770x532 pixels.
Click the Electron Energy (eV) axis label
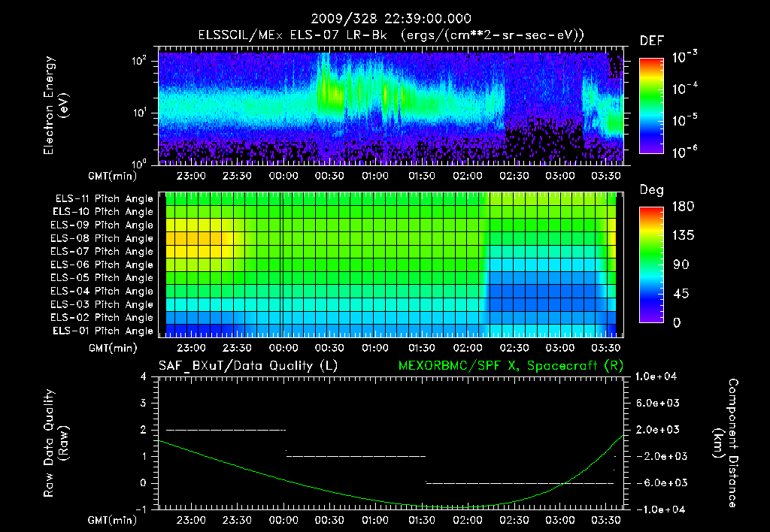click(56, 105)
